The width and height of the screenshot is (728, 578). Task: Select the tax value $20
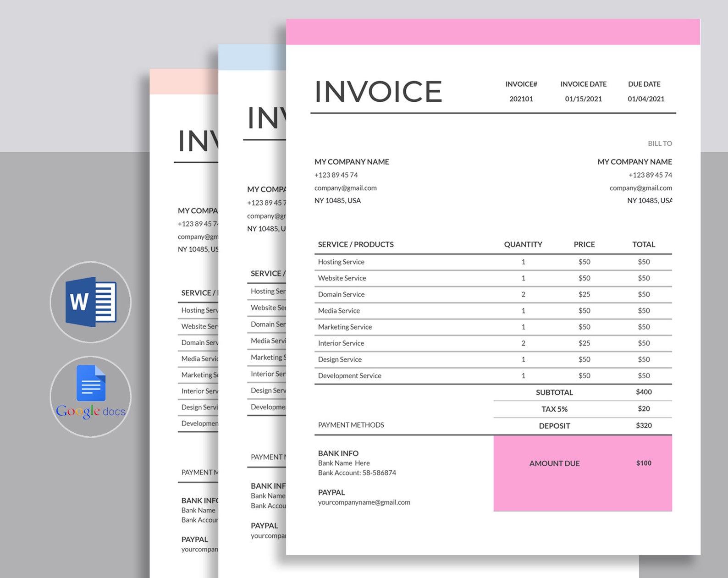pos(644,409)
